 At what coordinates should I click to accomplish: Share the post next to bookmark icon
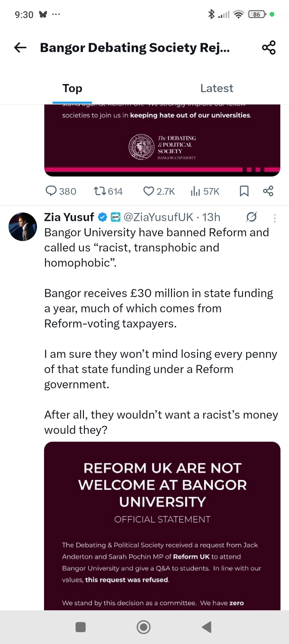click(x=268, y=191)
